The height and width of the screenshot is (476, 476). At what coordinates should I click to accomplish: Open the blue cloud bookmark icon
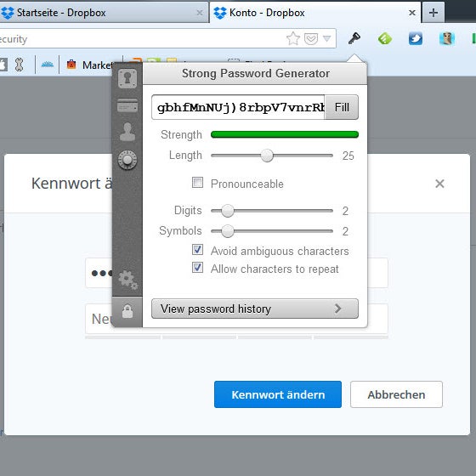[x=47, y=65]
